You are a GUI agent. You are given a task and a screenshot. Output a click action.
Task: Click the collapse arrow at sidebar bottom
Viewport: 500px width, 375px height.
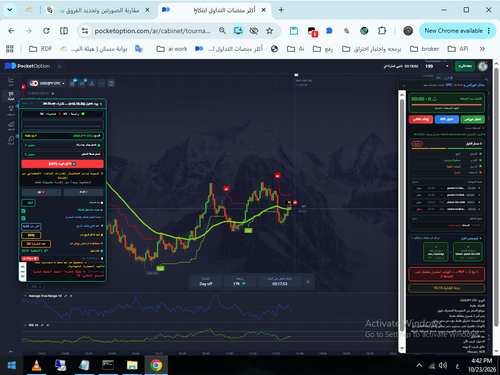click(11, 351)
